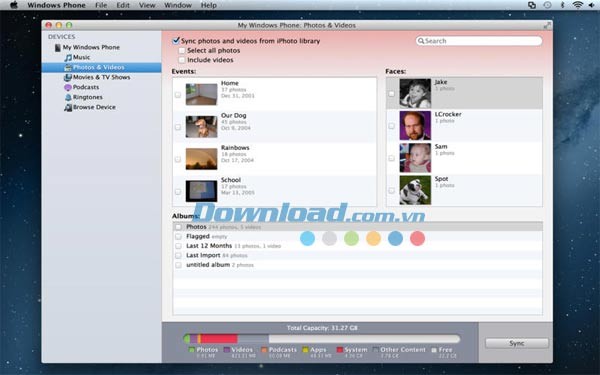This screenshot has width=600, height=375.
Task: Click the Our Dog event thumbnail
Action: [201, 127]
